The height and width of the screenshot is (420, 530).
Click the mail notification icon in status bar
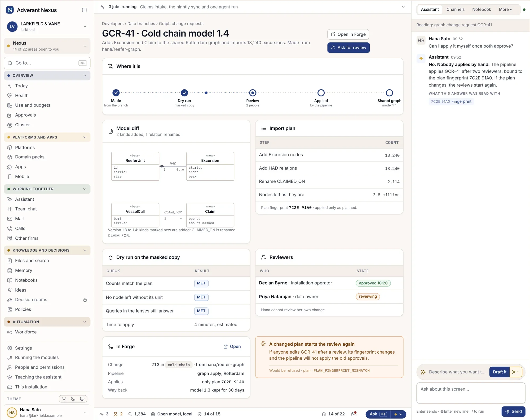(x=354, y=414)
